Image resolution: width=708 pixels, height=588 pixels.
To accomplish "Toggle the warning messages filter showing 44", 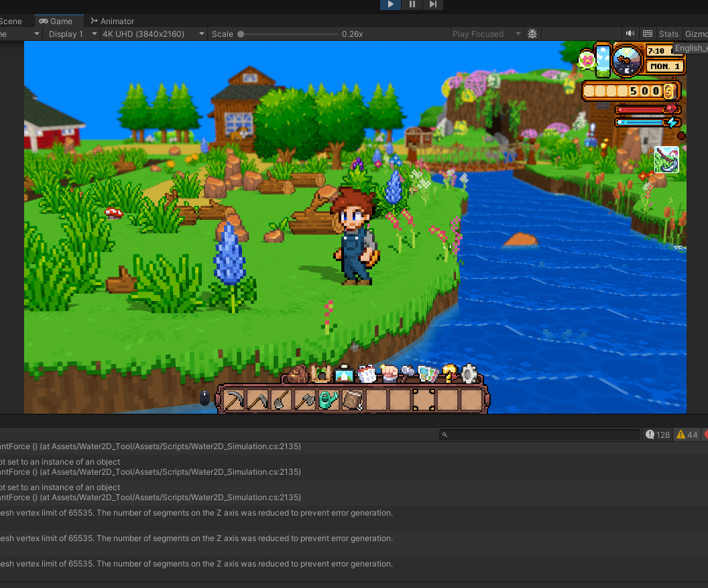I will coord(687,434).
